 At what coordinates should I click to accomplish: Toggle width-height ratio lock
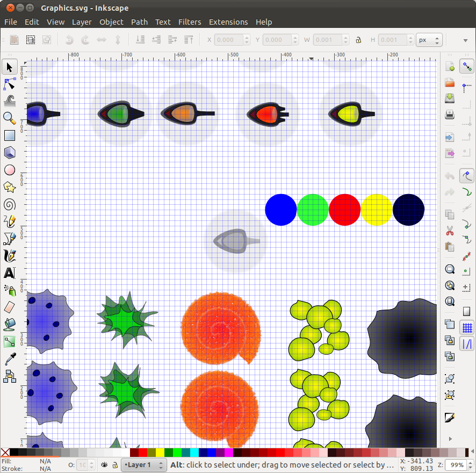point(358,40)
